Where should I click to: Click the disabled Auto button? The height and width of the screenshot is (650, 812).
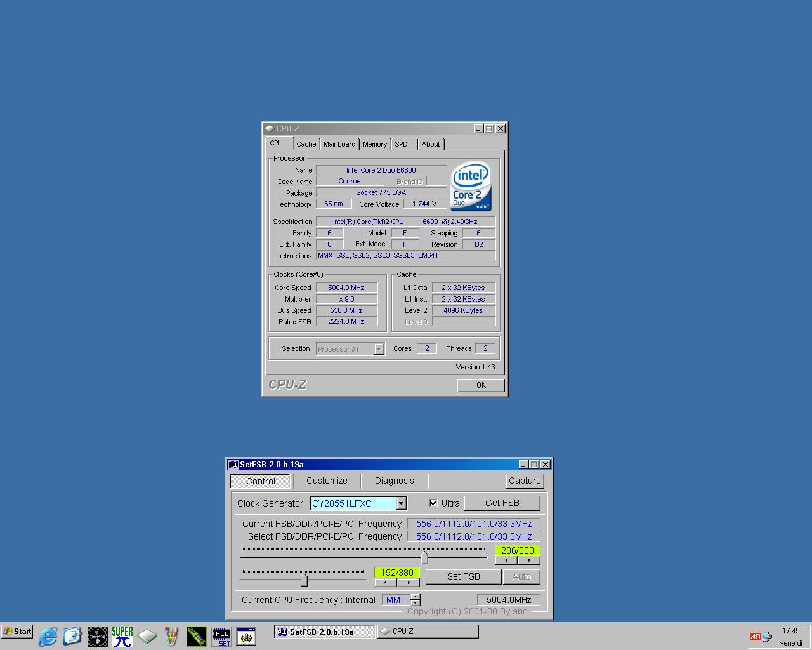(x=521, y=576)
